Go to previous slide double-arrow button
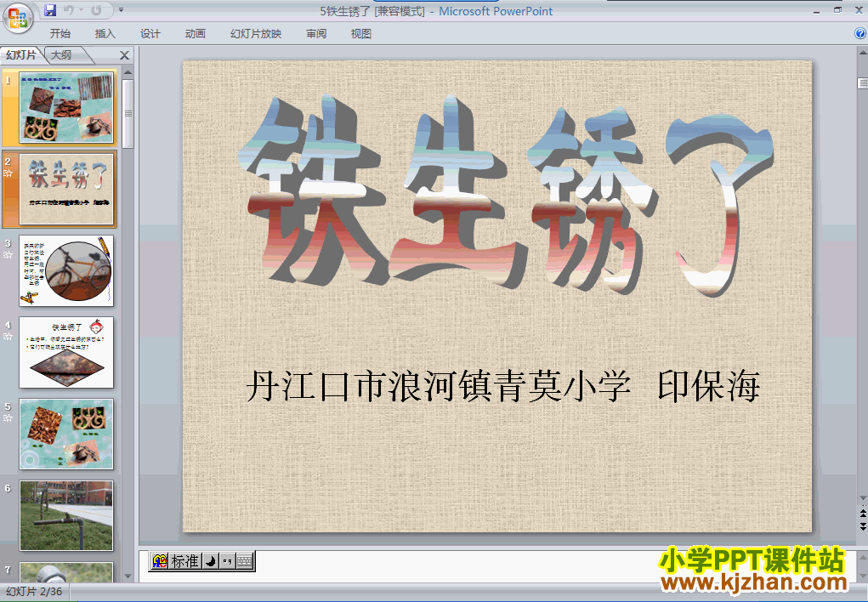 point(862,514)
